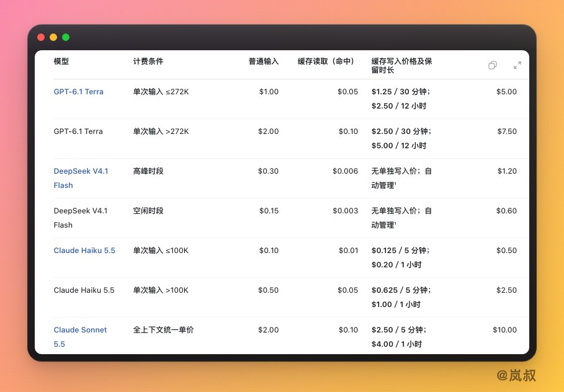
Task: Click the green zoom window dot
Action: pyautogui.click(x=66, y=37)
